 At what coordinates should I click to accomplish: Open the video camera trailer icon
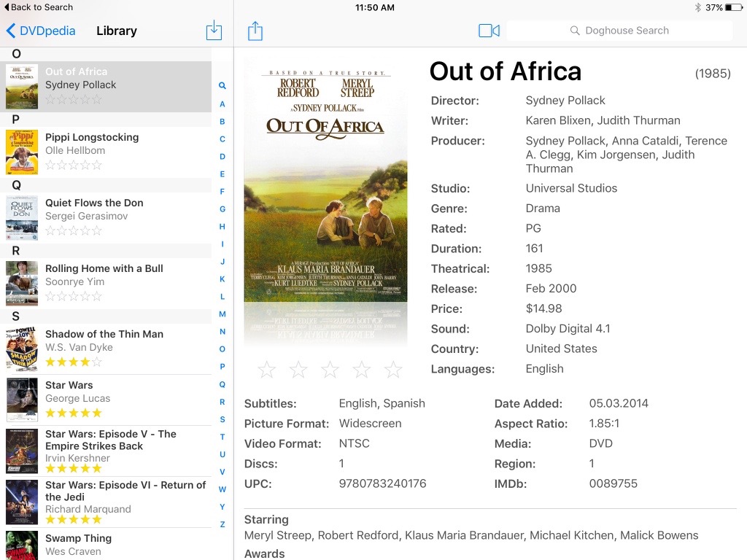tap(489, 31)
